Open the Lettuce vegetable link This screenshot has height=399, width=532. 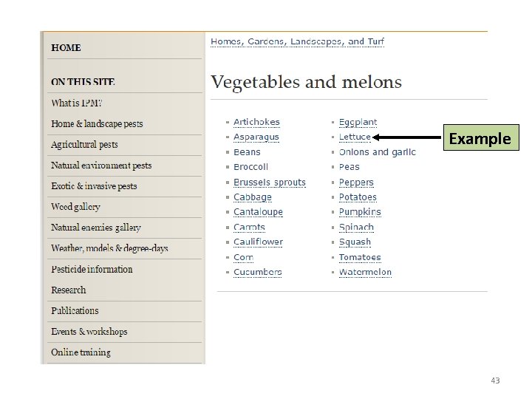coord(355,137)
